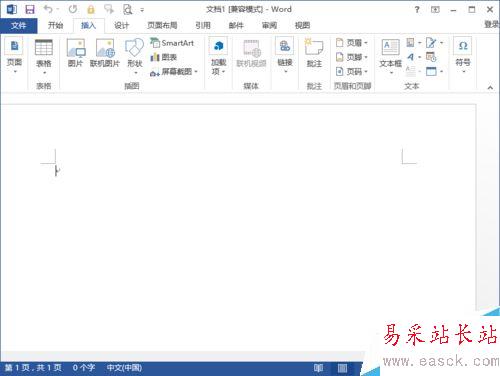Insert a 图片 (Picture)
The image size is (500, 376).
pos(75,53)
